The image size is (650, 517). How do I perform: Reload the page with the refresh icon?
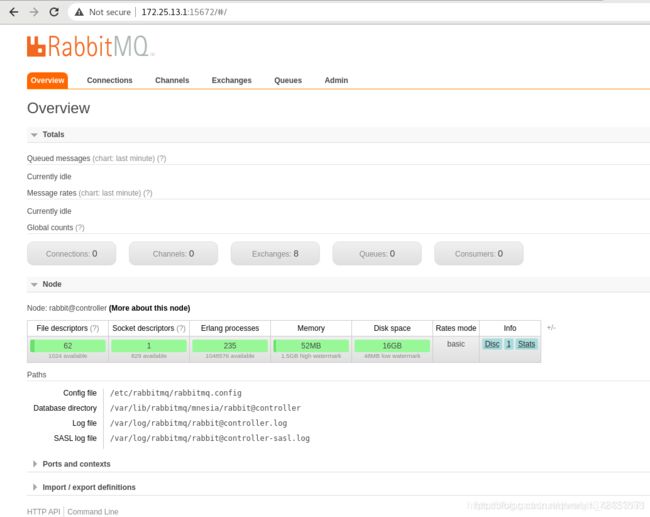pos(54,12)
